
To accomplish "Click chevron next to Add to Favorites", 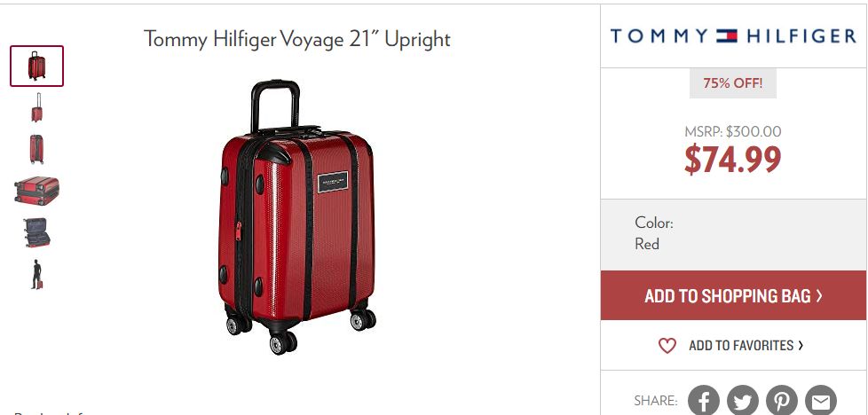I will (x=801, y=345).
